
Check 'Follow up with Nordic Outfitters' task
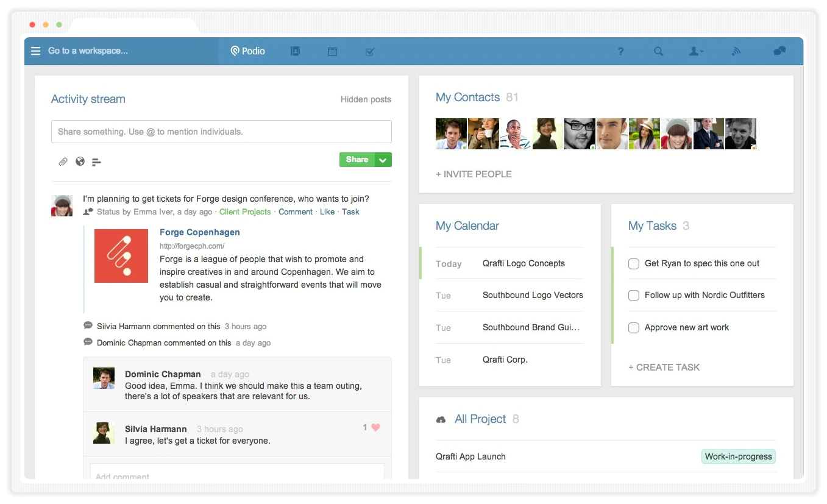pos(634,296)
